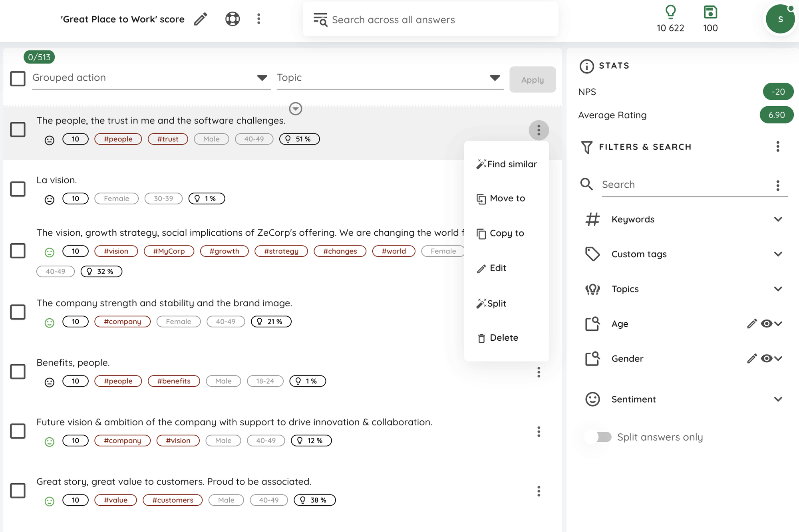The width and height of the screenshot is (799, 532).
Task: Select Delete from the context menu
Action: point(503,338)
